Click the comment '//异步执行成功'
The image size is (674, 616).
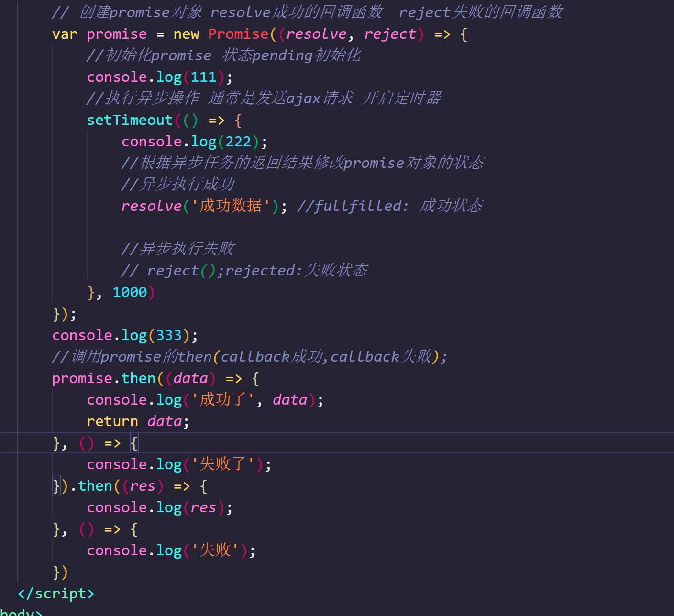(x=178, y=185)
